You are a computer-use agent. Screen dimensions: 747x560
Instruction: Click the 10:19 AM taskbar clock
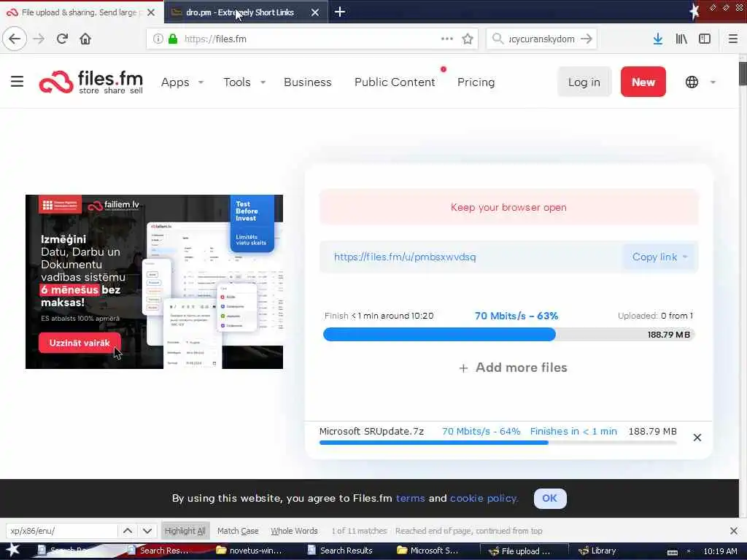click(x=720, y=551)
